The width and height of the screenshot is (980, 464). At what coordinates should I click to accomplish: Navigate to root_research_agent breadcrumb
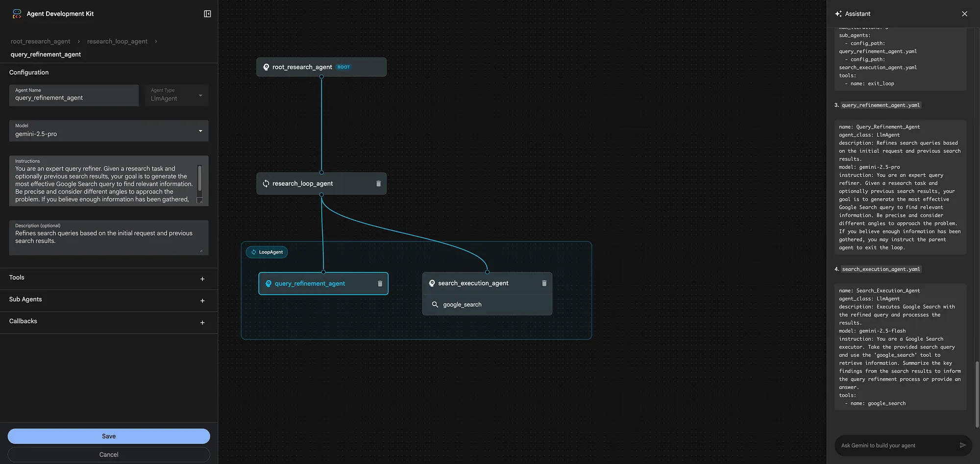pos(40,41)
